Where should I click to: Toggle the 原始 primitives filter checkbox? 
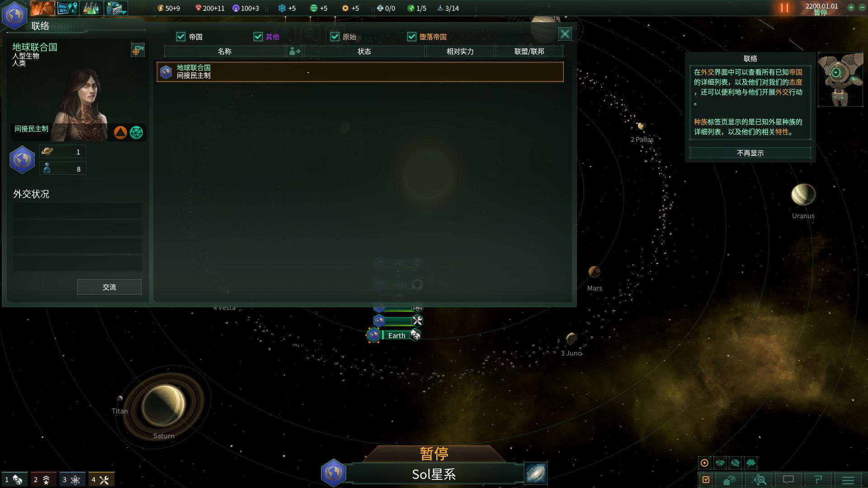335,36
